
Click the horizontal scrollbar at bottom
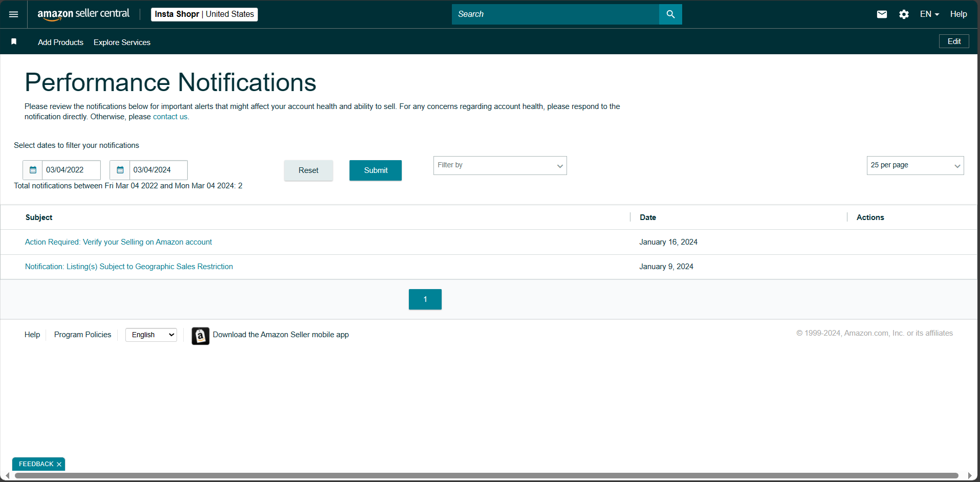click(x=486, y=476)
